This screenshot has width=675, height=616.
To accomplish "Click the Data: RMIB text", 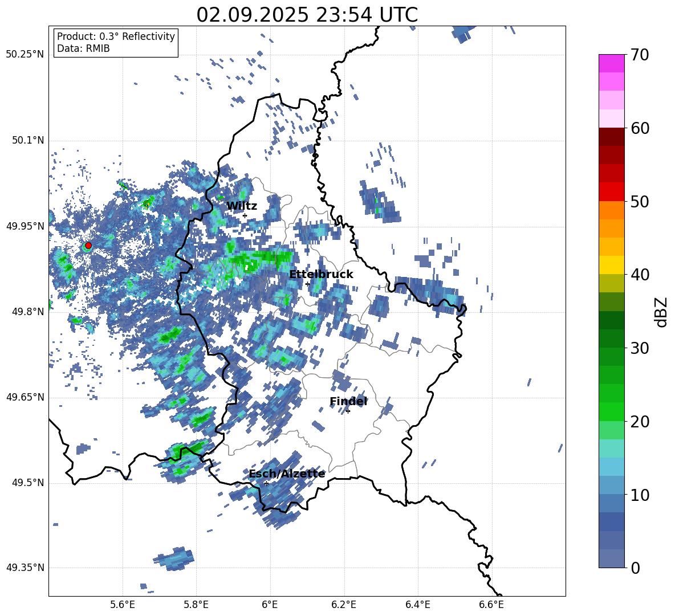I will coord(83,48).
